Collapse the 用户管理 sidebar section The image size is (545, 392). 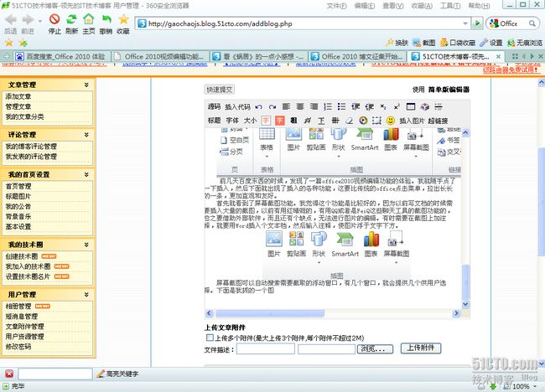[86, 295]
